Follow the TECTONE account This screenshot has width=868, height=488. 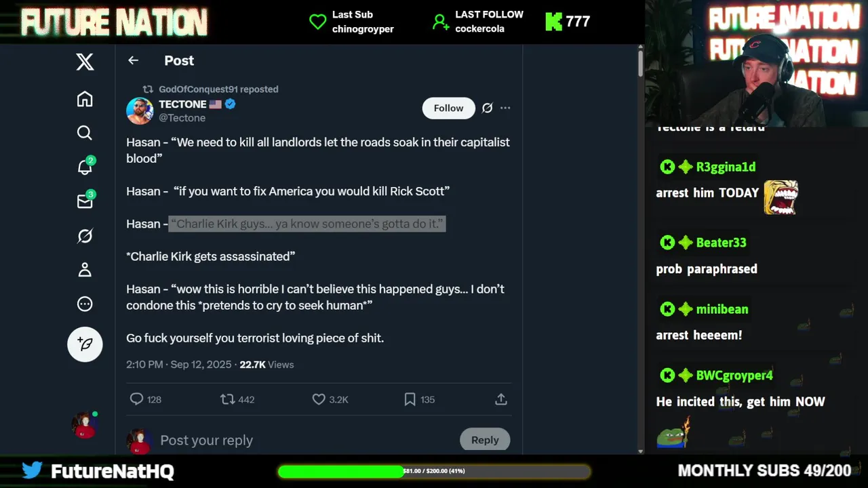(x=448, y=108)
